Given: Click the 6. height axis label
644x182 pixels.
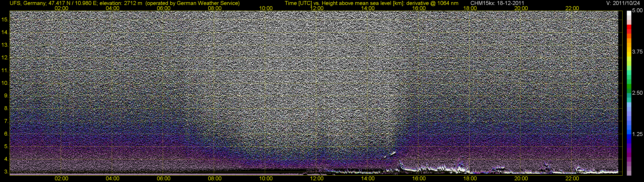Looking at the screenshot, I should pos(6,134).
